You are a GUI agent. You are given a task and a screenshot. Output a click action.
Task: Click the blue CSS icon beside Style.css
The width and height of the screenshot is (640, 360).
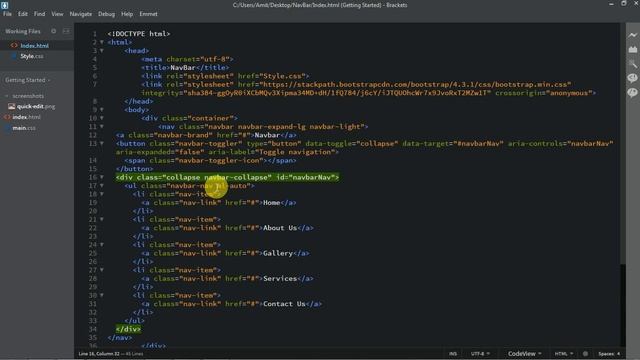(14, 56)
